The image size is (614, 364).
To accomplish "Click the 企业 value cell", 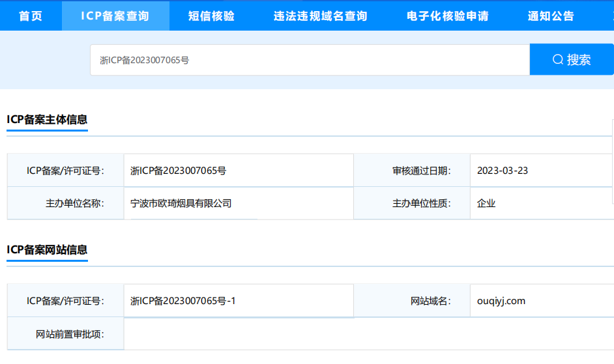I will (486, 203).
